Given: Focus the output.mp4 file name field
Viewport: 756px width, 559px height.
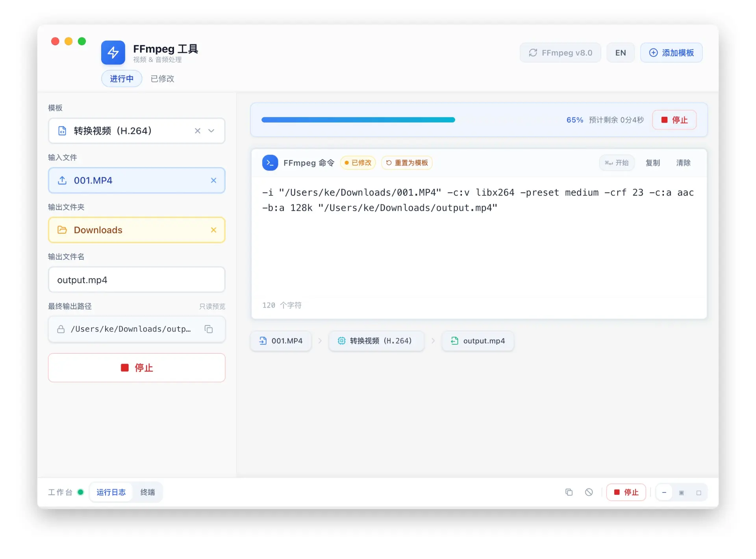Looking at the screenshot, I should [x=137, y=280].
